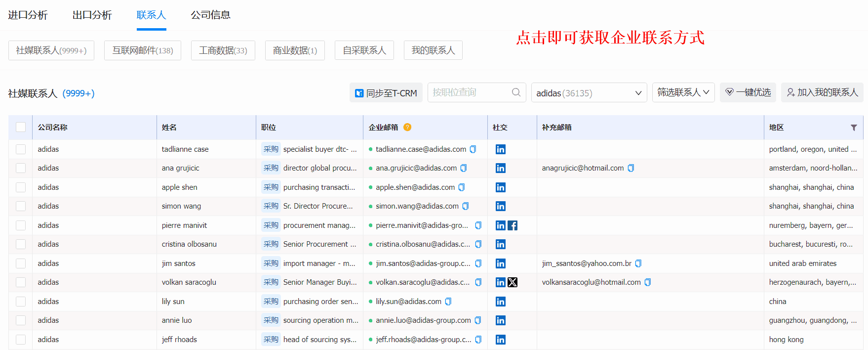Switch to the 公司信息 tab
The height and width of the screenshot is (350, 868).
[210, 15]
